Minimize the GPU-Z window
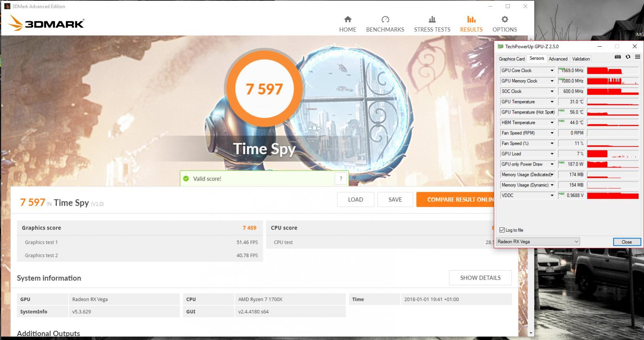Viewport: 644px width, 340px height. 600,46
